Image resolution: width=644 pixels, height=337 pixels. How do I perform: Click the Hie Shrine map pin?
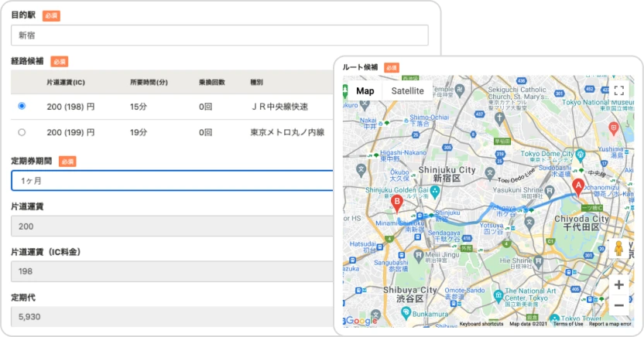pyautogui.click(x=538, y=261)
